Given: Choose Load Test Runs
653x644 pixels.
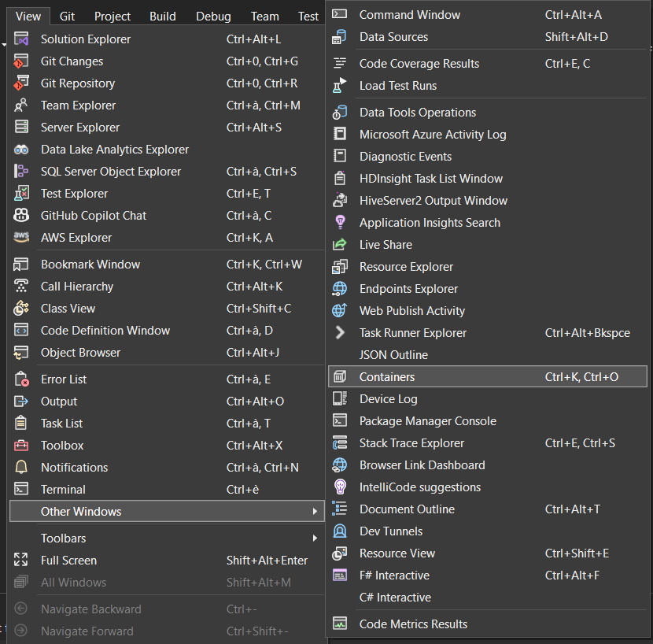Looking at the screenshot, I should (487, 86).
